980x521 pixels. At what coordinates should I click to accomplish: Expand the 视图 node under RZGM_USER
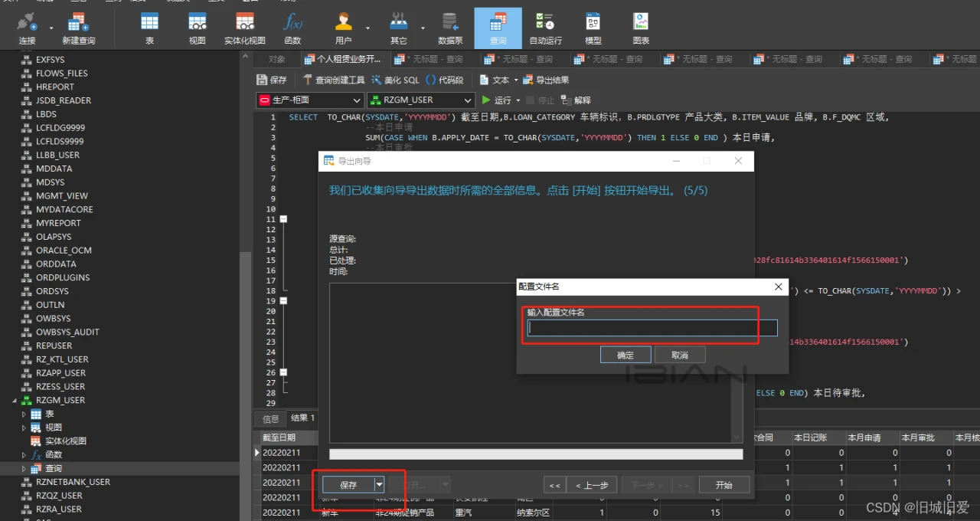tap(24, 428)
